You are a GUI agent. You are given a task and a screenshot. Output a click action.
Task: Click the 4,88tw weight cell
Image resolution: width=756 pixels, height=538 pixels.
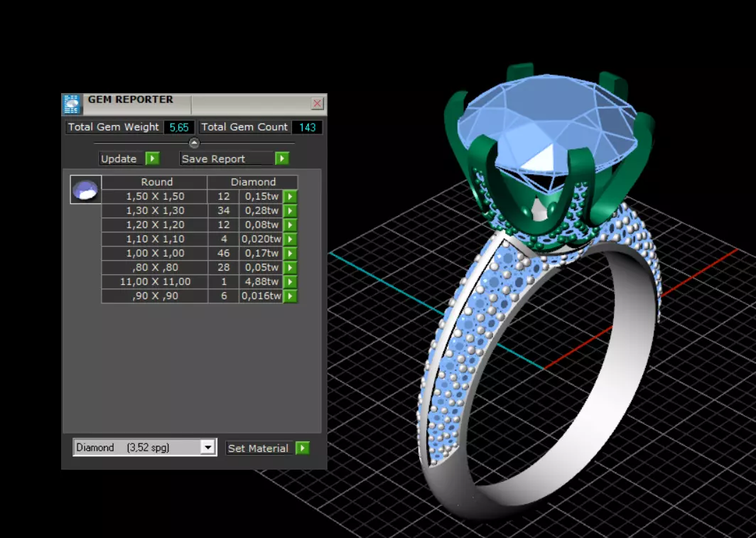click(261, 281)
